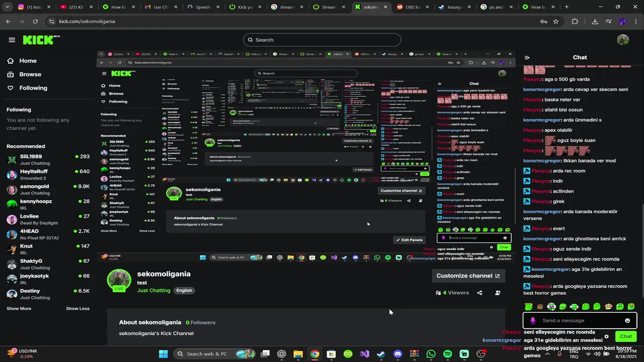Open the profile avatar menu
Viewport: 644px width, 362px height.
click(x=623, y=40)
